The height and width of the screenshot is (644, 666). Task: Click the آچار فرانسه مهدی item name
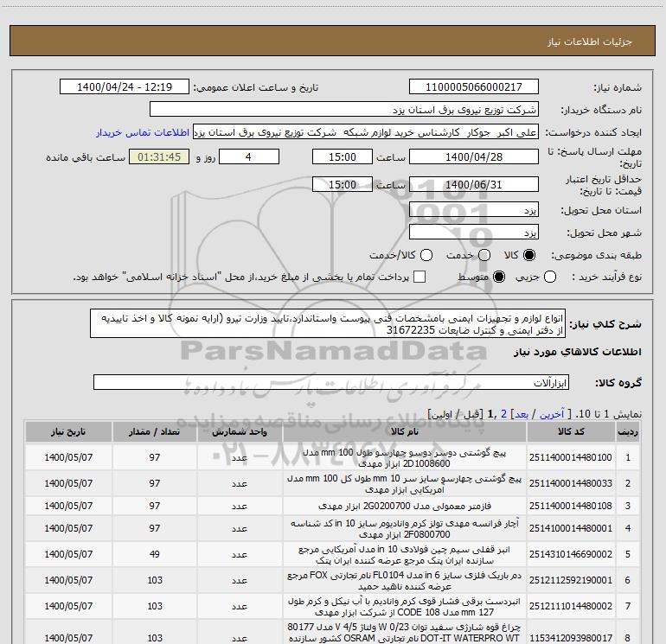point(405,529)
